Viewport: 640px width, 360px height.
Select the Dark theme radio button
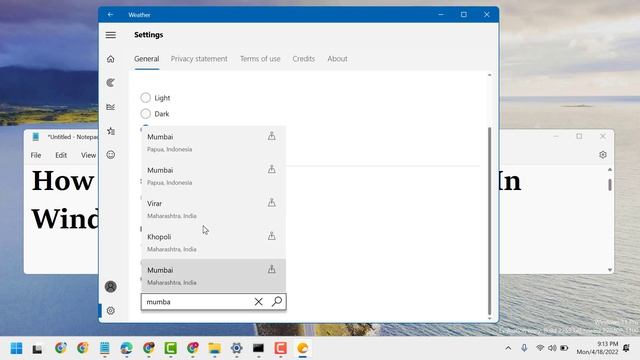tap(145, 113)
